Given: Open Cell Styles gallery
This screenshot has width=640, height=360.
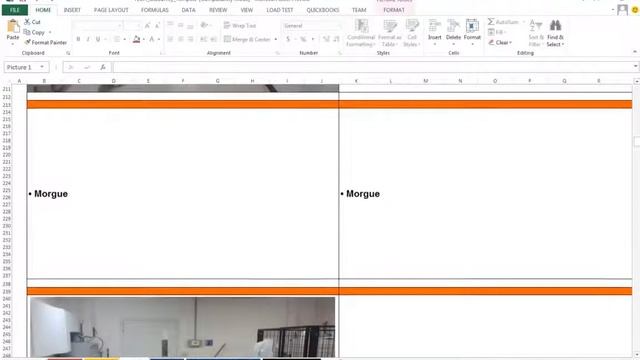Looking at the screenshot, I should [412, 33].
